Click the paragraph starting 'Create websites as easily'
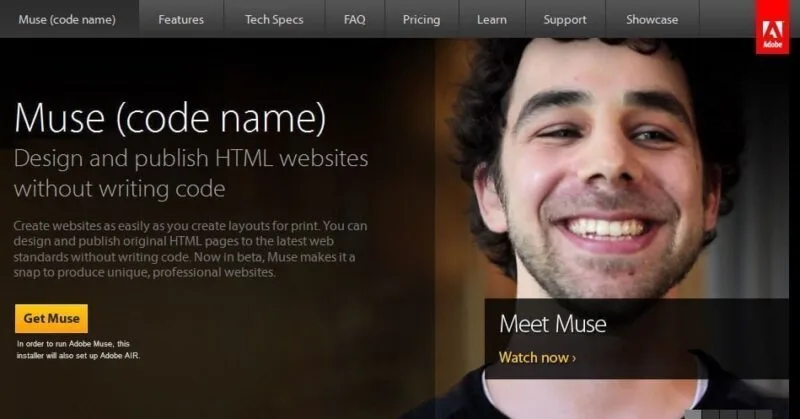Viewport: 800px width, 419px height. pyautogui.click(x=190, y=249)
